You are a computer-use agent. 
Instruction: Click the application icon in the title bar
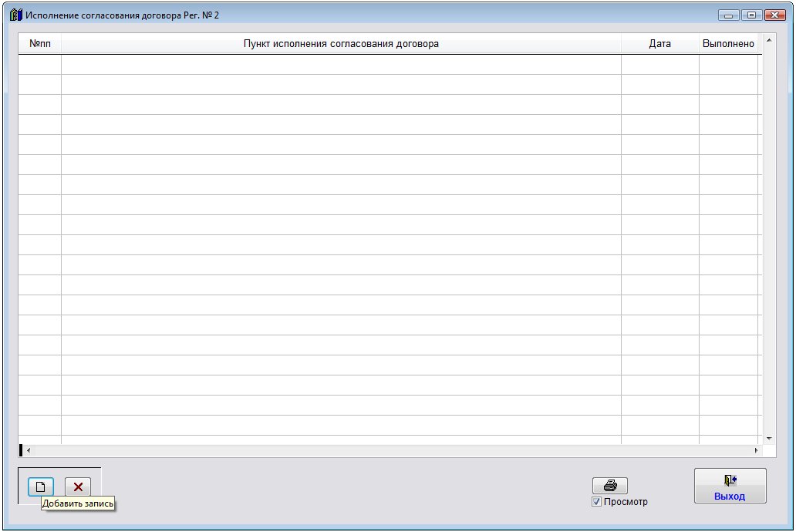click(x=15, y=15)
